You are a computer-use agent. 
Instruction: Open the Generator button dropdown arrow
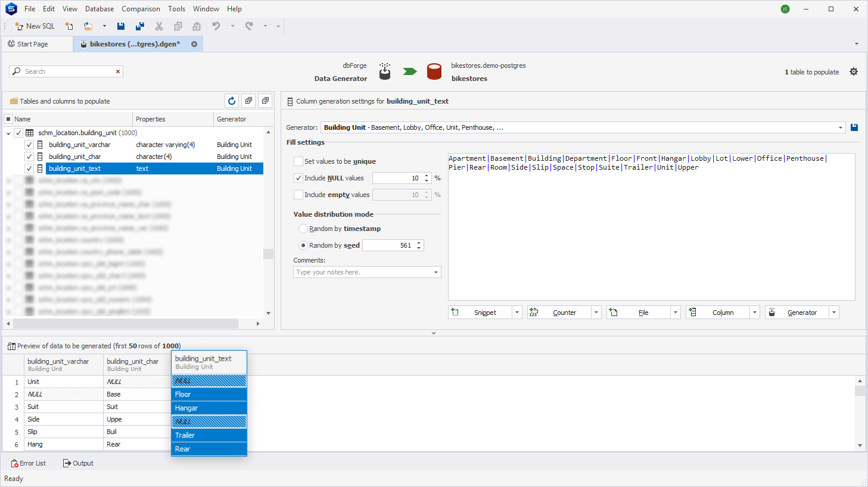click(x=834, y=313)
